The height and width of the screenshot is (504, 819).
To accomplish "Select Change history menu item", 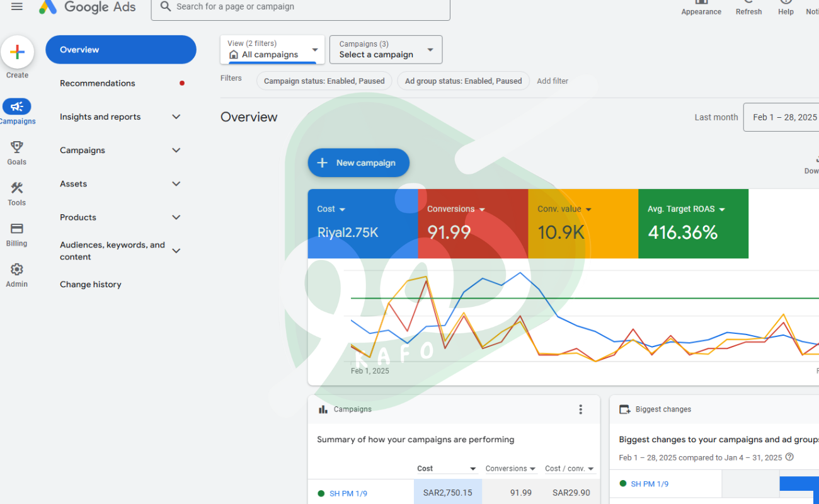I will point(91,285).
